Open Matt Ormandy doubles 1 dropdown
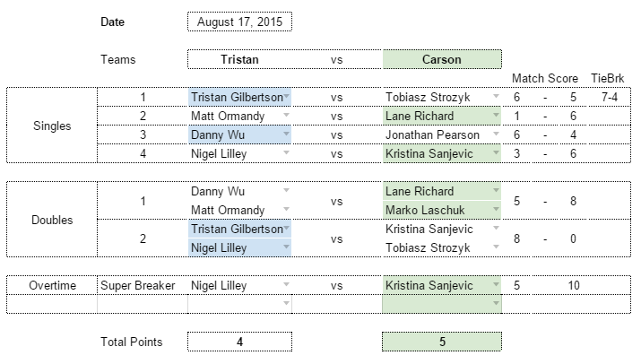 pos(287,210)
